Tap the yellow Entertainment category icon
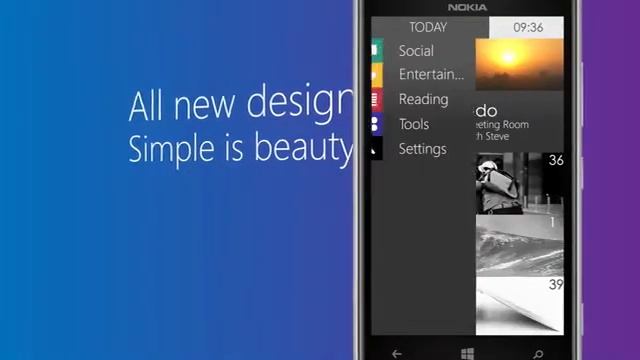Viewport: 640px width, 360px height. click(377, 75)
